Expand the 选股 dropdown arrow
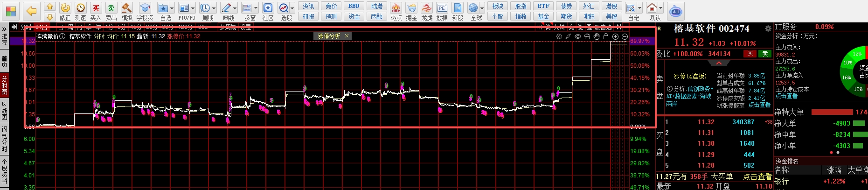Screen dimensions: 868x190 tap(292, 8)
